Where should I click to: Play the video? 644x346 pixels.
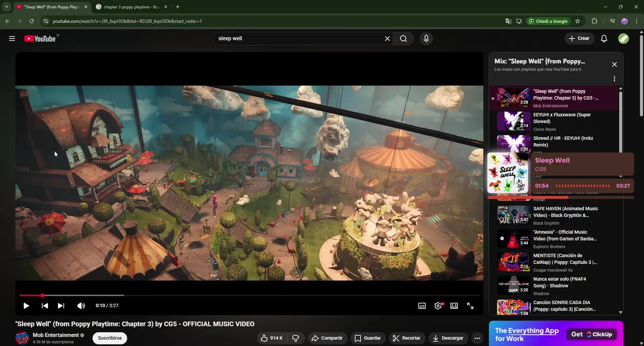click(x=26, y=306)
